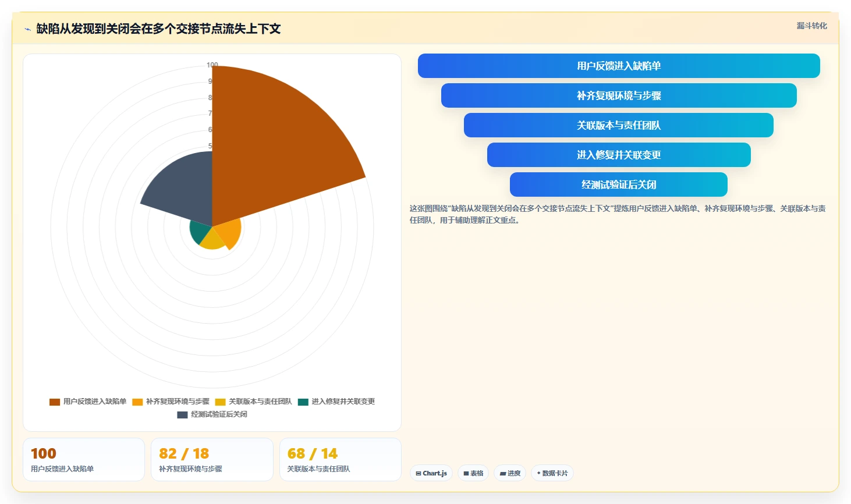This screenshot has height=504, width=851.
Task: Click the 数据卡片 tag chip
Action: click(x=552, y=473)
